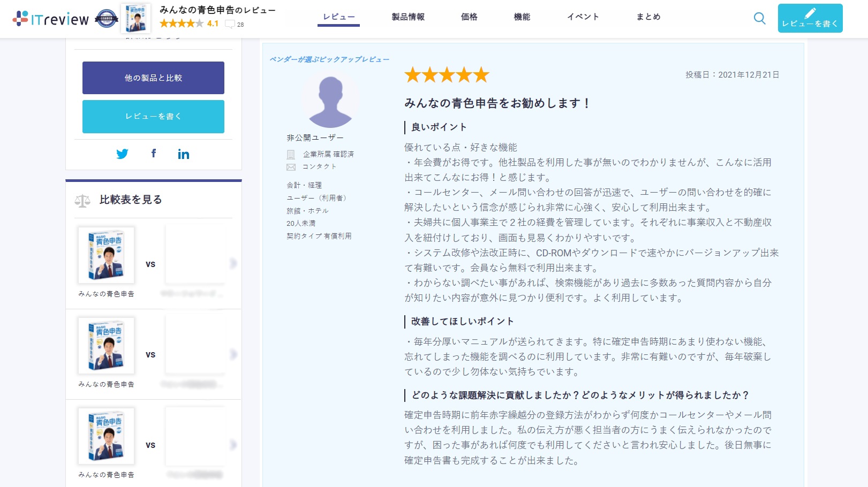Click the header レビューを書く button
Screen dimensions: 868x487
coord(810,18)
